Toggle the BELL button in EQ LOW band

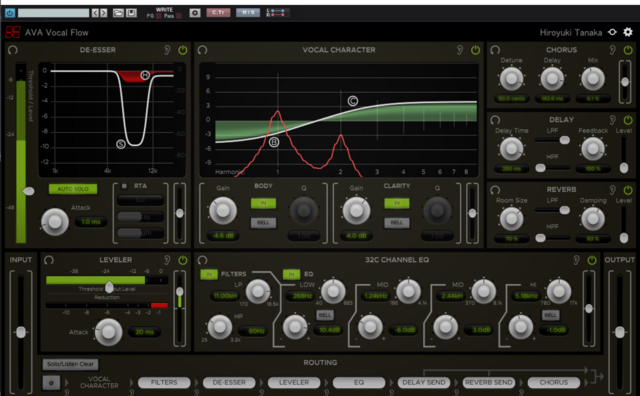(325, 315)
